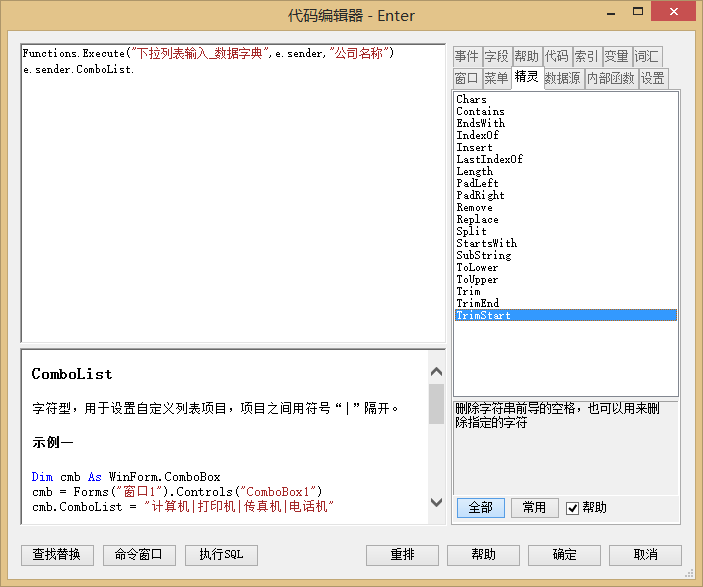Confirm with the 确定 button
The width and height of the screenshot is (703, 587).
[564, 555]
